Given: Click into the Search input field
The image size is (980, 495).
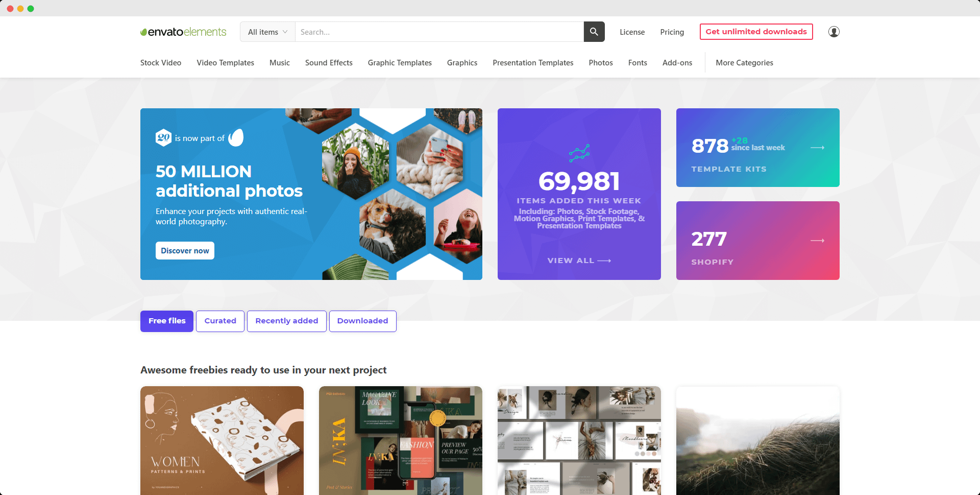Looking at the screenshot, I should coord(439,32).
